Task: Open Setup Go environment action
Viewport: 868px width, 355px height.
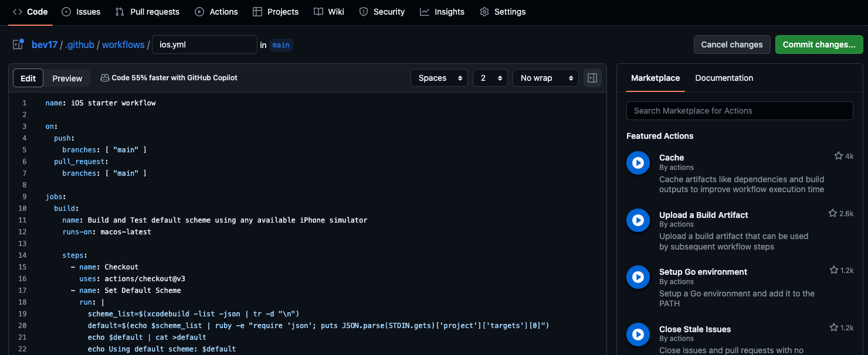Action: [703, 272]
